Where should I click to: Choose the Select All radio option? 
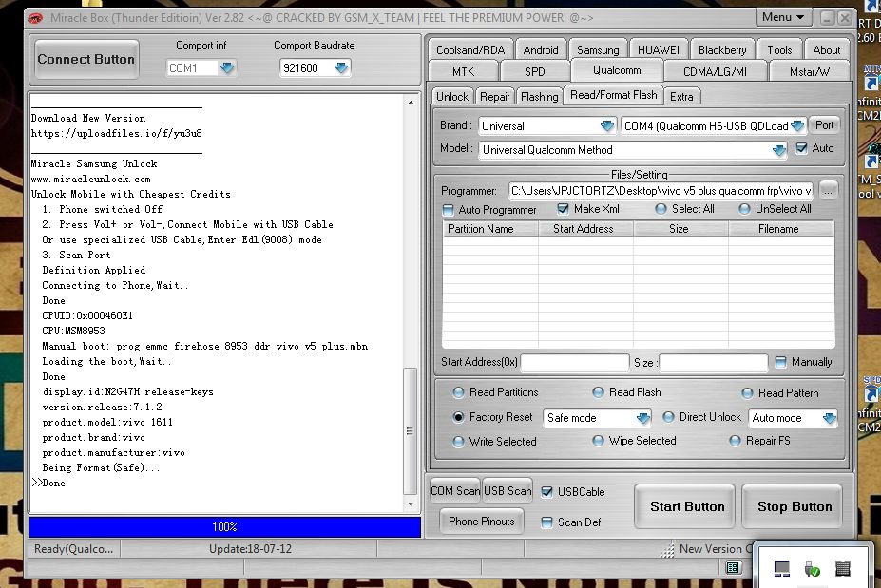click(x=661, y=209)
